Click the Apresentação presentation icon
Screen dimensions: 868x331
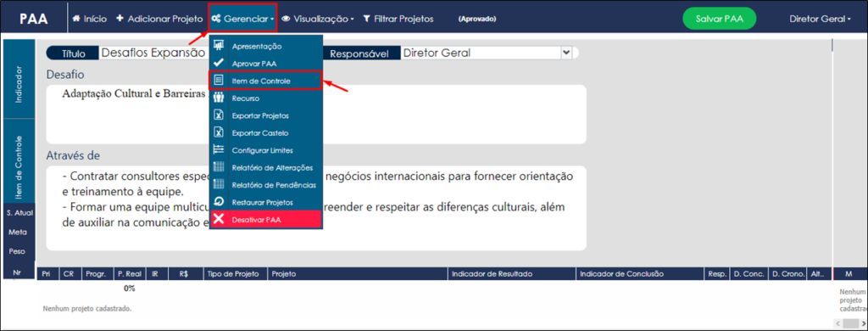click(x=219, y=46)
